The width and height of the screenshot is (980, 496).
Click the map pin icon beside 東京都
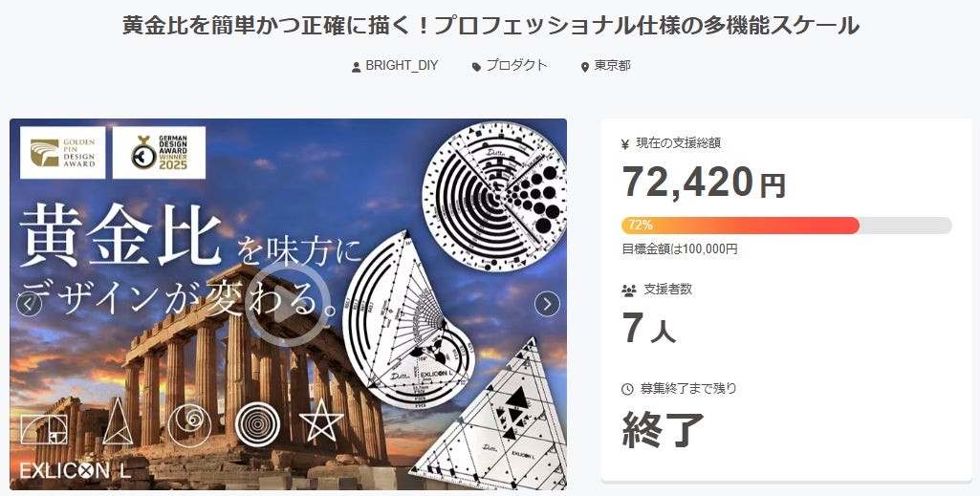(x=585, y=67)
